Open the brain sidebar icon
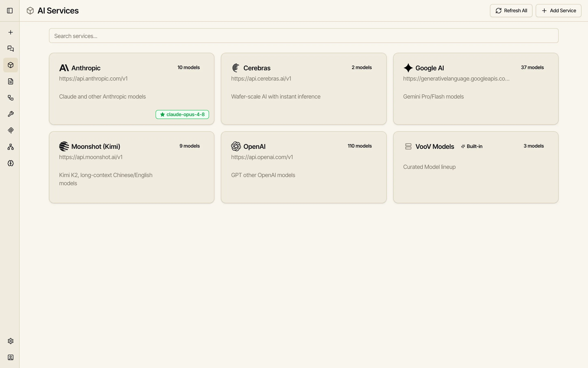588x368 pixels. click(x=10, y=163)
